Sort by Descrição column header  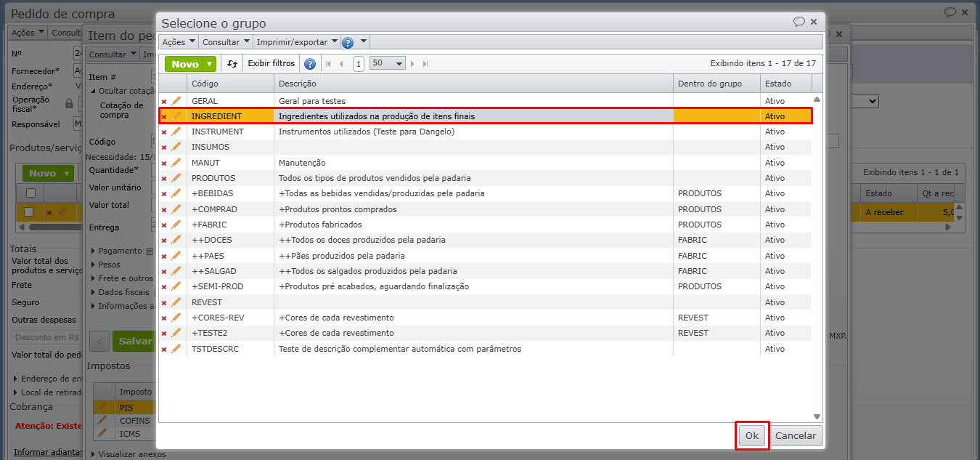click(473, 84)
